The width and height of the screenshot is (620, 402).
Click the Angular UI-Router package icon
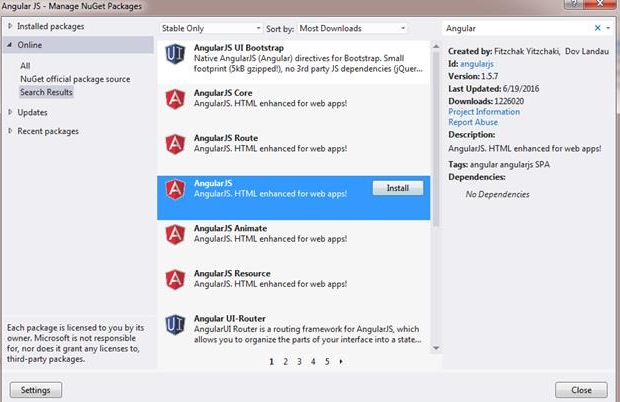[175, 325]
